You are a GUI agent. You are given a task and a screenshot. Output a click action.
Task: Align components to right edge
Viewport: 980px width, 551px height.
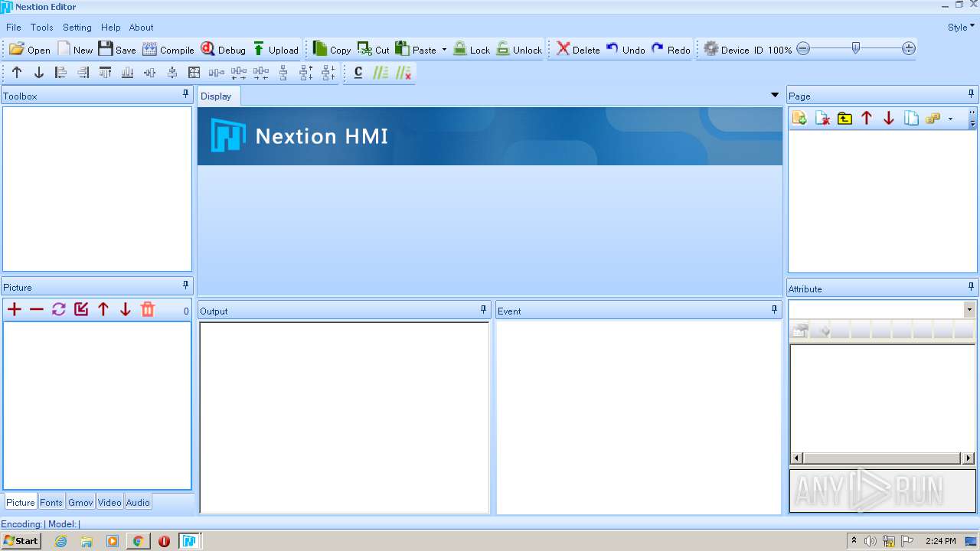pos(83,73)
